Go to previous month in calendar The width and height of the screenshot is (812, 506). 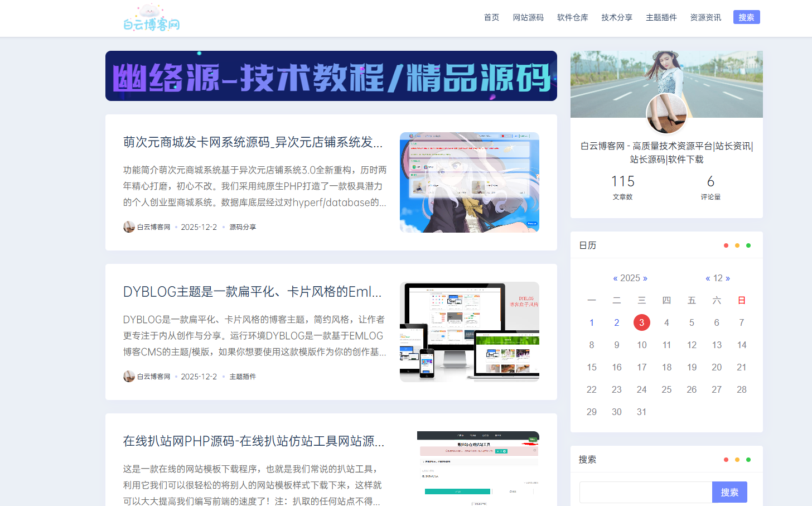coord(708,278)
